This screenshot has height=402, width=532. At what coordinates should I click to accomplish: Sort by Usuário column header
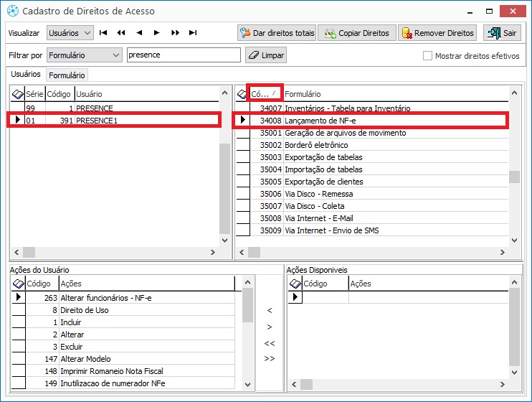pyautogui.click(x=147, y=94)
